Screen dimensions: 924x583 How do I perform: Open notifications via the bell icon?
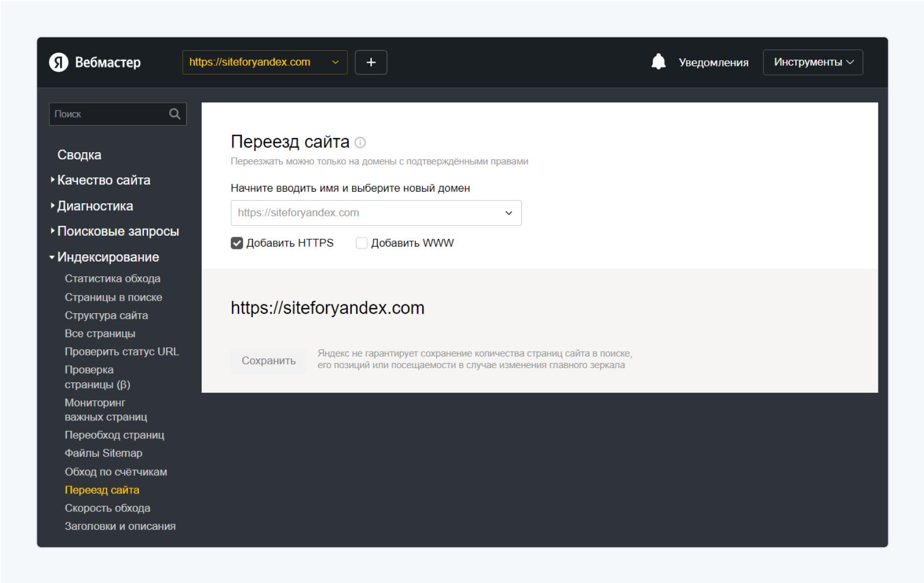tap(659, 62)
